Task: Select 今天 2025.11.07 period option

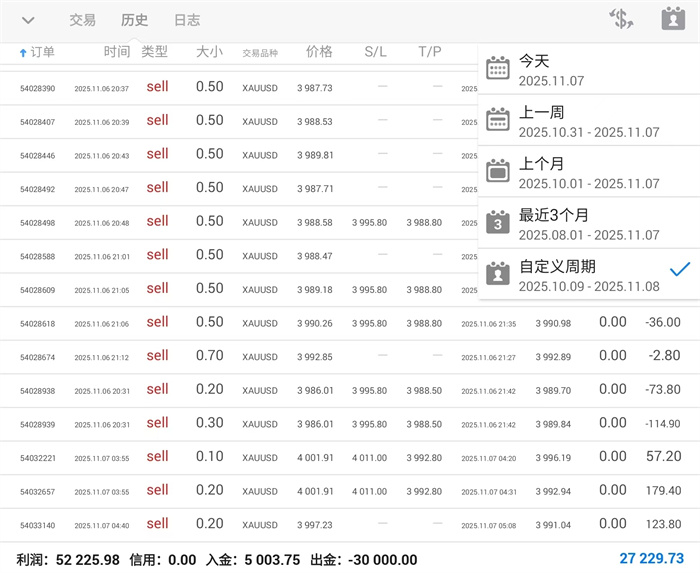Action: (589, 70)
